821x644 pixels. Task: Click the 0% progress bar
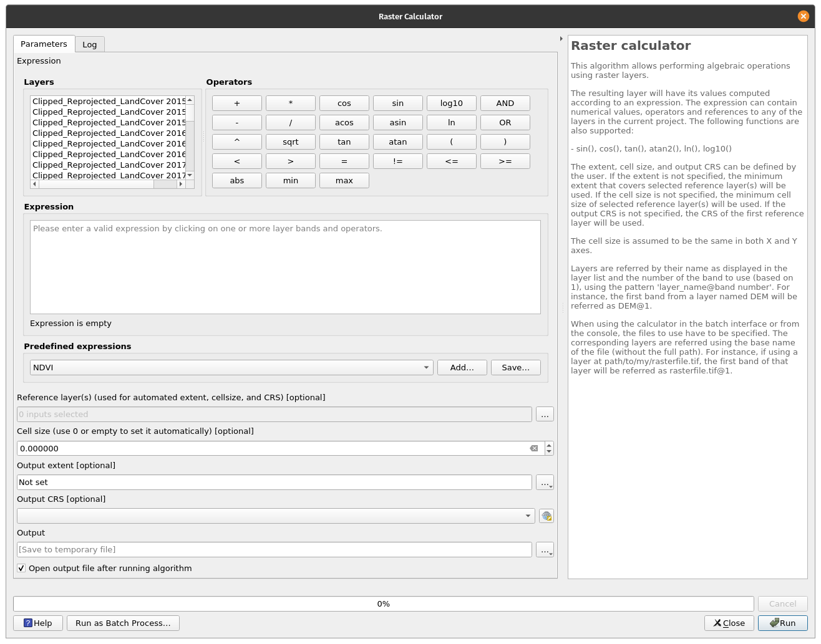pos(384,603)
